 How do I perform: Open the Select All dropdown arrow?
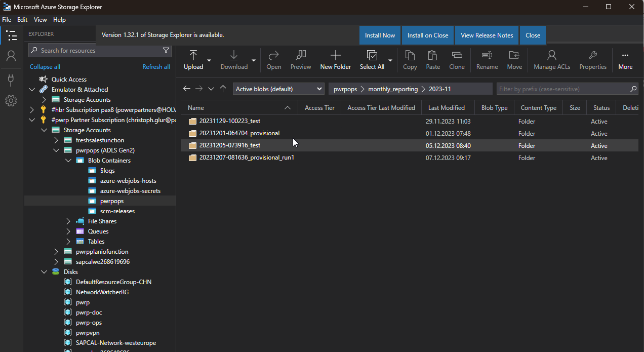[390, 60]
